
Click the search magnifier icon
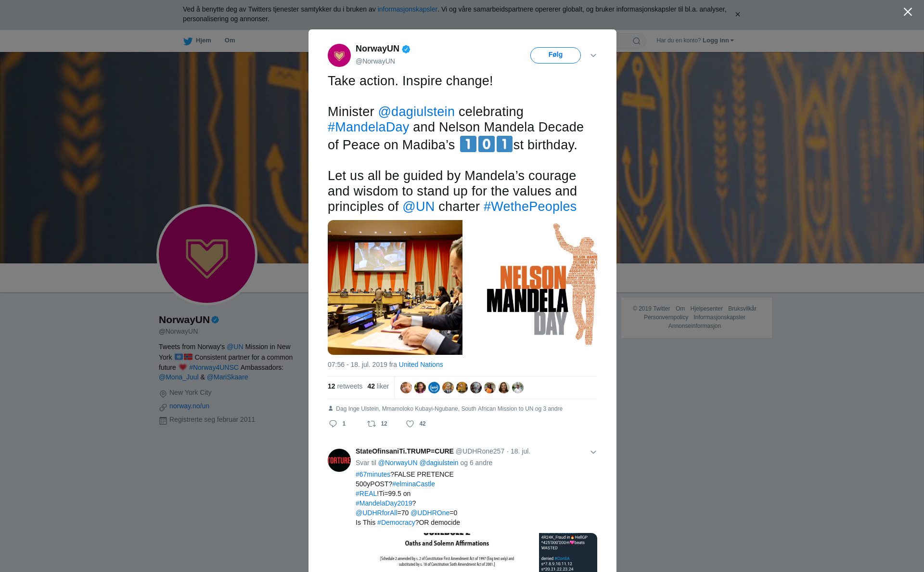(x=637, y=41)
